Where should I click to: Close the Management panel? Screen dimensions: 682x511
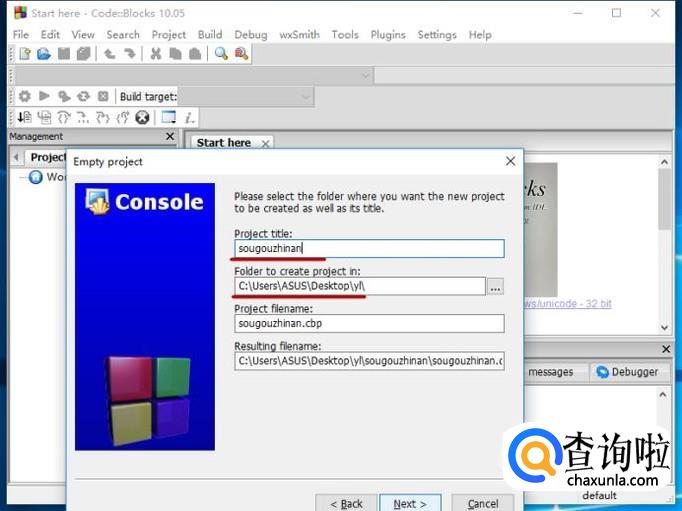point(170,137)
